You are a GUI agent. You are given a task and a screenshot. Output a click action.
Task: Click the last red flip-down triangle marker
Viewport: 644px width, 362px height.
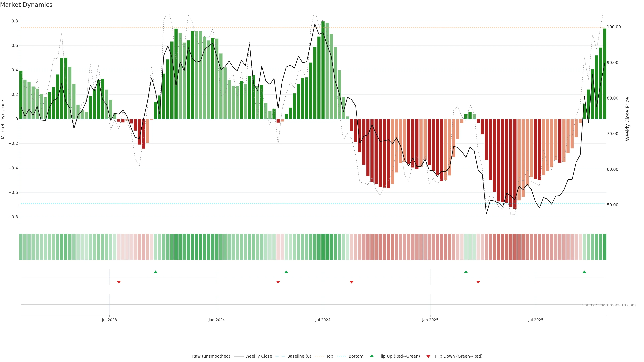pos(478,282)
